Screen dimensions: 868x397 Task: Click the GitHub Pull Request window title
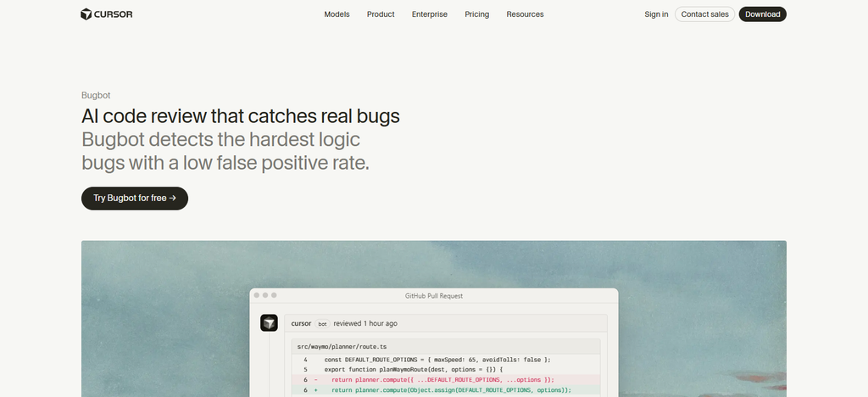(x=434, y=296)
